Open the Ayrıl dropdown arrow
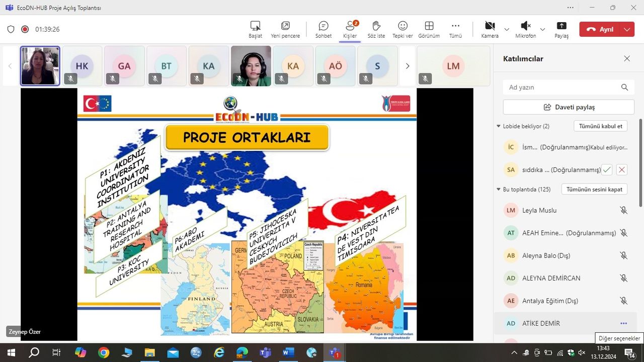644x362 pixels. [x=627, y=29]
